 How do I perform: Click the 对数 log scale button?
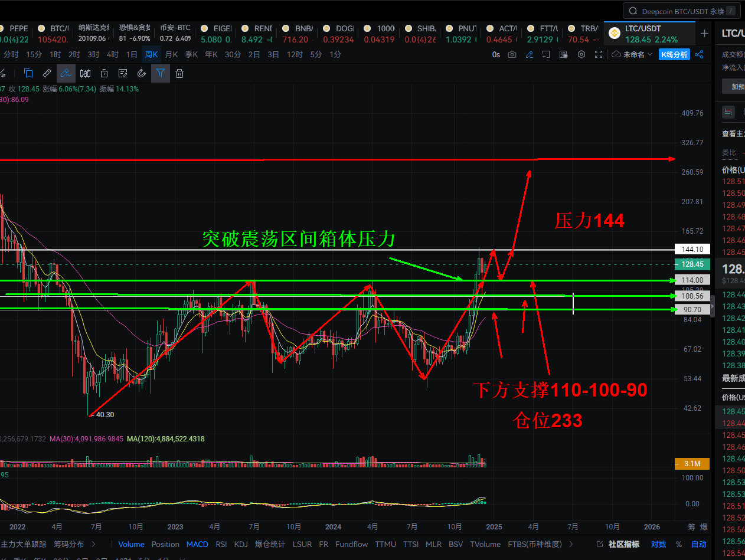click(x=658, y=544)
